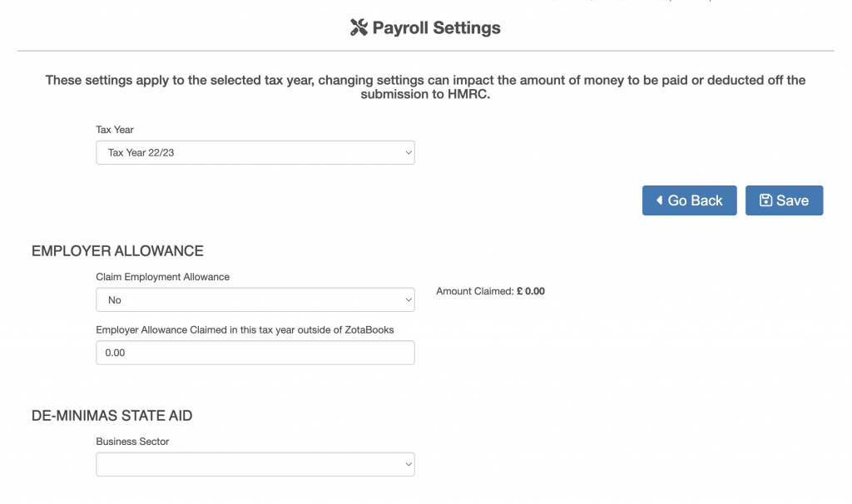Click the Payroll Settings page title
The width and height of the screenshot is (852, 504).
click(x=436, y=28)
